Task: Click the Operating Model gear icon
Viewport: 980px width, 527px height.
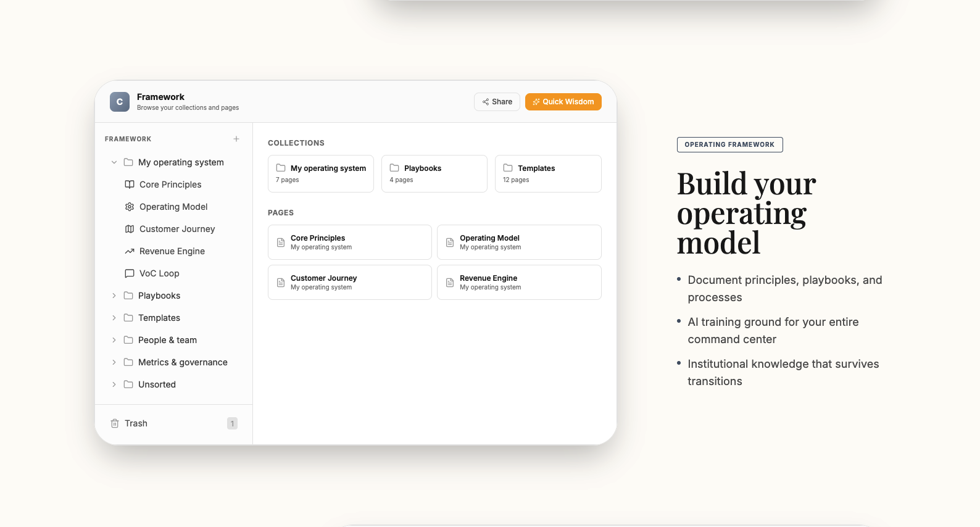Action: 130,207
